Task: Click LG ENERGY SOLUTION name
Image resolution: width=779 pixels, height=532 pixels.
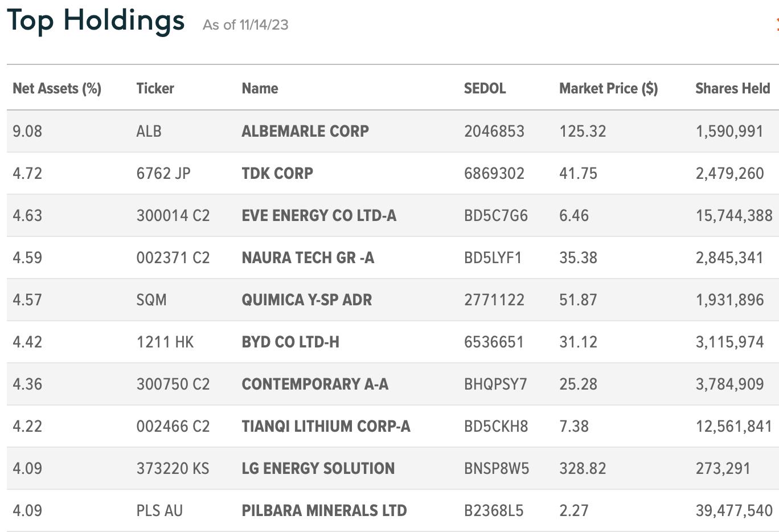Action: (318, 468)
